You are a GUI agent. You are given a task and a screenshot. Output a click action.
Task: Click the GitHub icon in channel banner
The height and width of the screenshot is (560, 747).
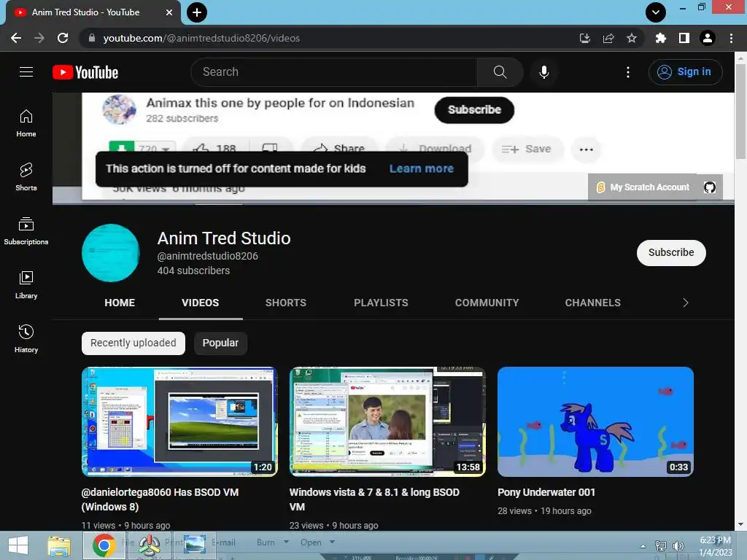point(709,187)
